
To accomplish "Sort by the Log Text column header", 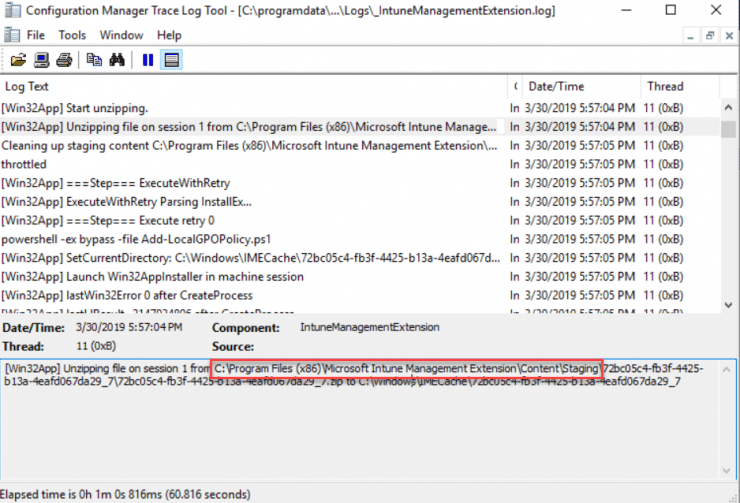I will (250, 87).
